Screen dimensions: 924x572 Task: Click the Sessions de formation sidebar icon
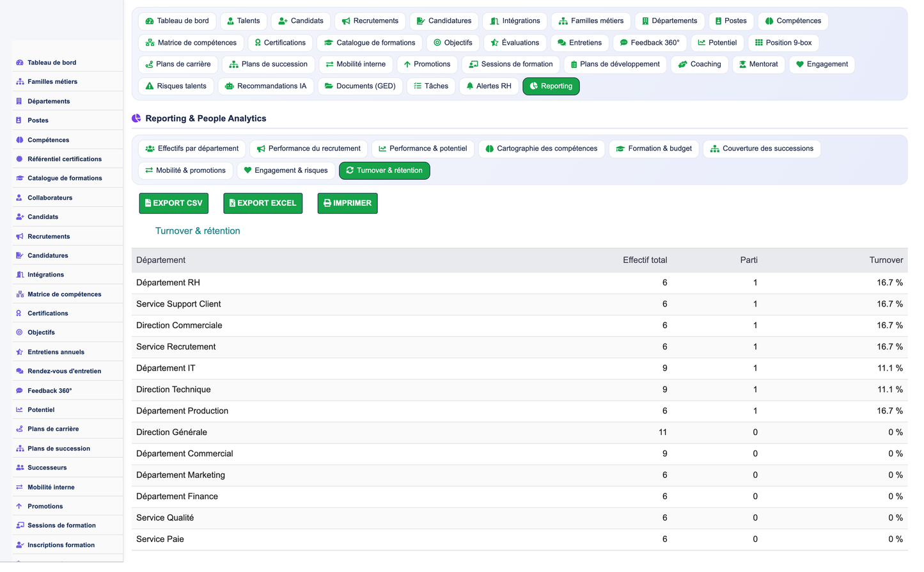(x=20, y=526)
